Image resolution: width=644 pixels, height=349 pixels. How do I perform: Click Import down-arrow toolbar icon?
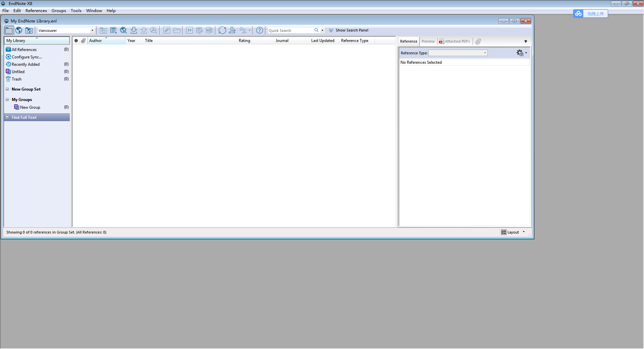click(x=133, y=30)
